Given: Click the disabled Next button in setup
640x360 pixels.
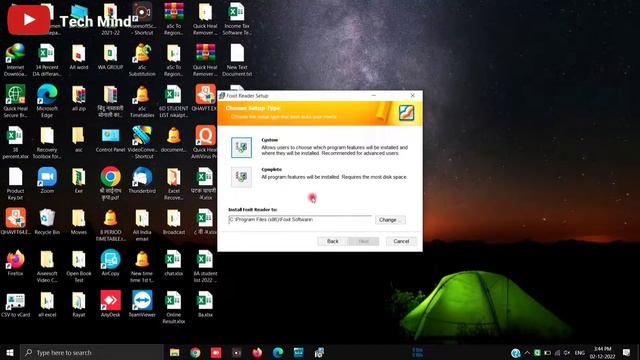Looking at the screenshot, I should 363,241.
